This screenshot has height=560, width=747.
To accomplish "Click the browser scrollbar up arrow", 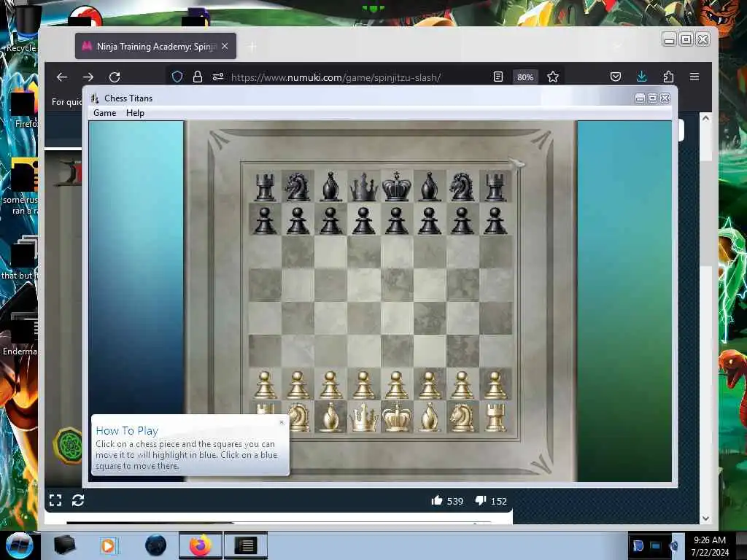I will click(x=705, y=119).
